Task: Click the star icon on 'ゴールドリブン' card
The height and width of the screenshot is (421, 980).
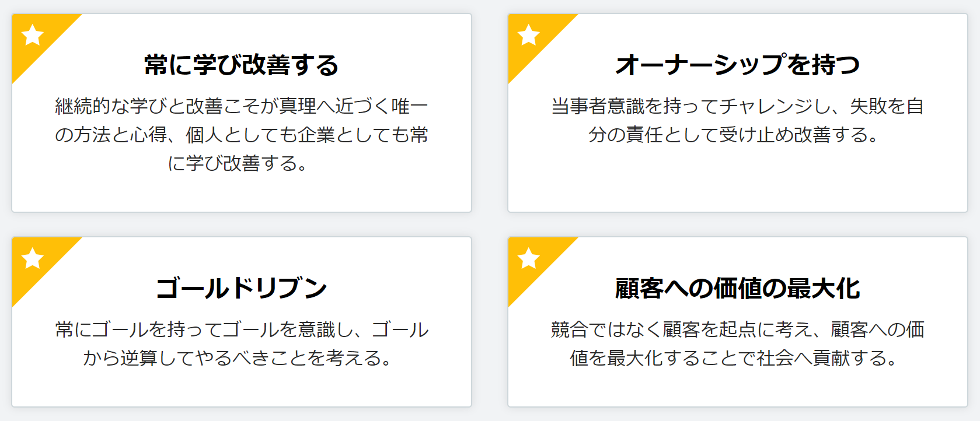Action: pyautogui.click(x=33, y=258)
